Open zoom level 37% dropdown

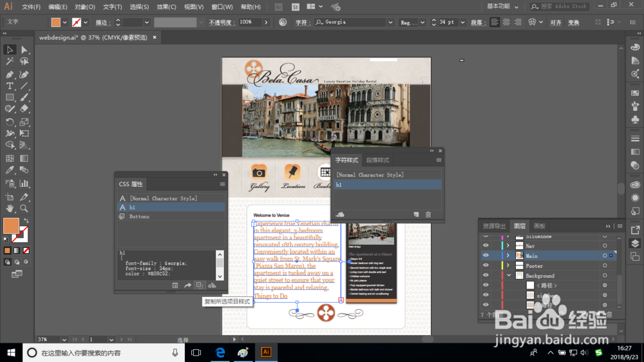point(64,340)
